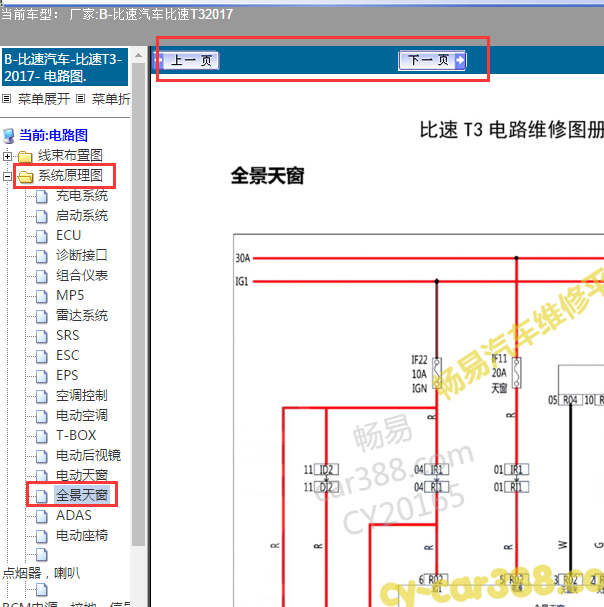Expand the 线束布置图 folder node
This screenshot has width=604, height=607.
point(7,156)
